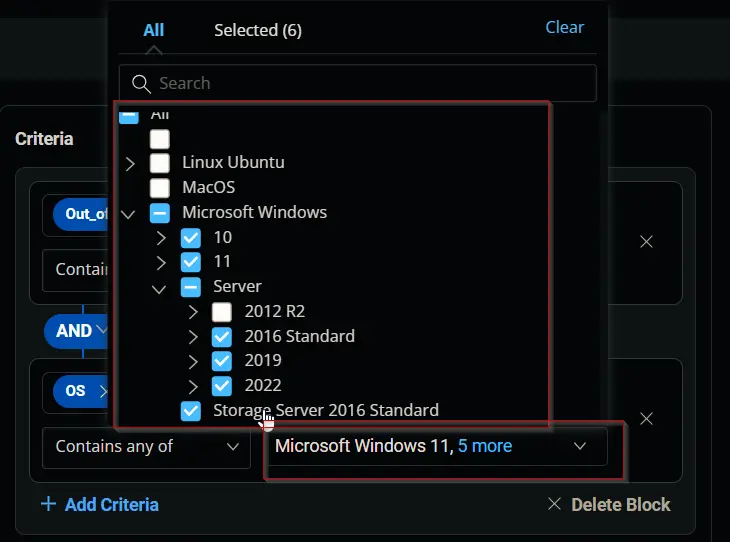Uncheck the 2019 checkbox
The width and height of the screenshot is (730, 542).
(x=222, y=361)
